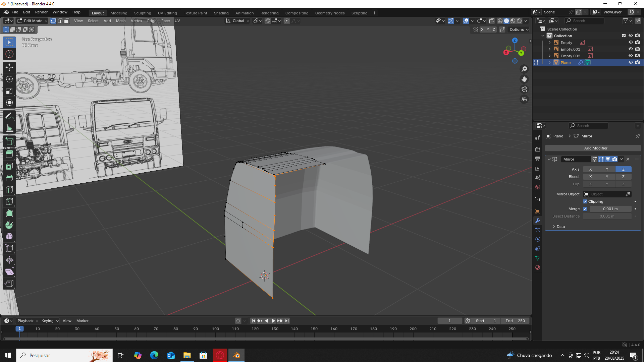Pick the Bevel tool

click(9, 178)
